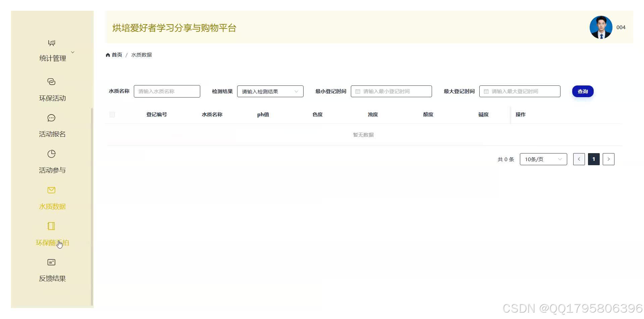
Task: Select 水质数据 menu item
Action: pos(52,206)
